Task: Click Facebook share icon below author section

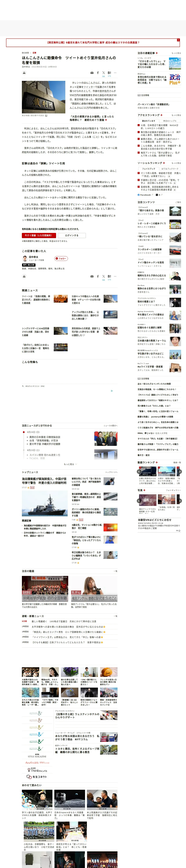Action: [98, 276]
